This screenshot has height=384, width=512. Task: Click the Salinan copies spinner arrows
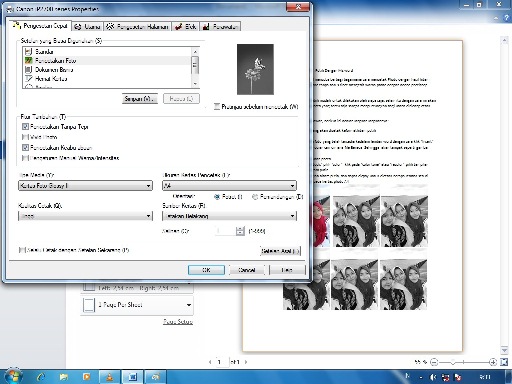click(240, 231)
